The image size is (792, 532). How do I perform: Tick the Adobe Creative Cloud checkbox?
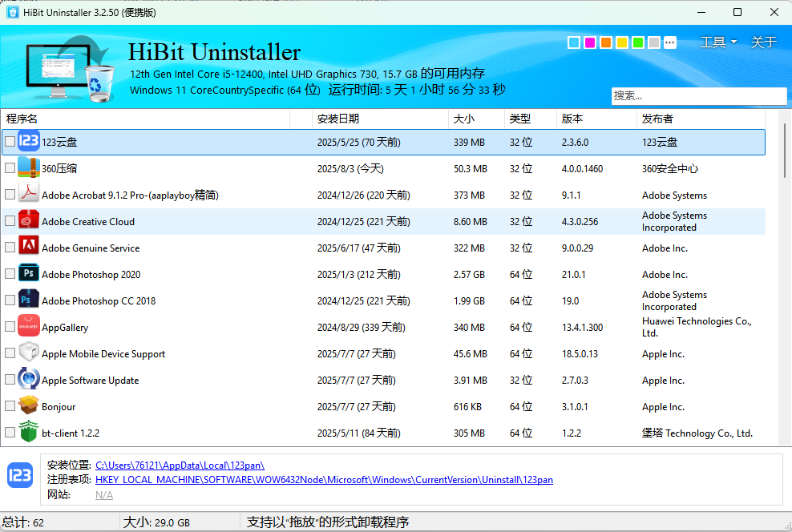pyautogui.click(x=10, y=221)
